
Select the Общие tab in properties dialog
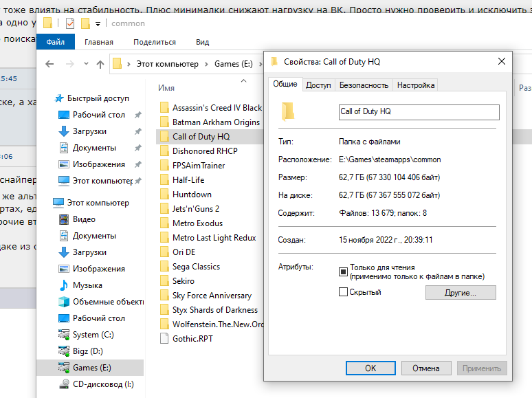click(x=285, y=84)
